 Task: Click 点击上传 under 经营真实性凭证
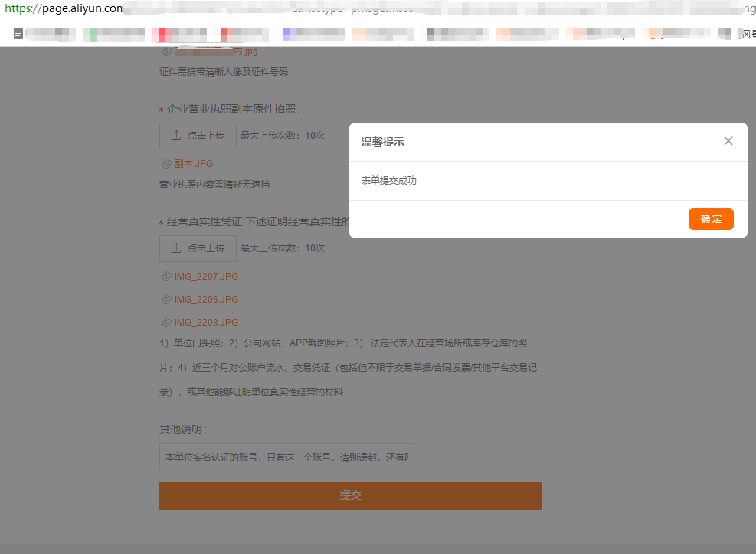[198, 248]
